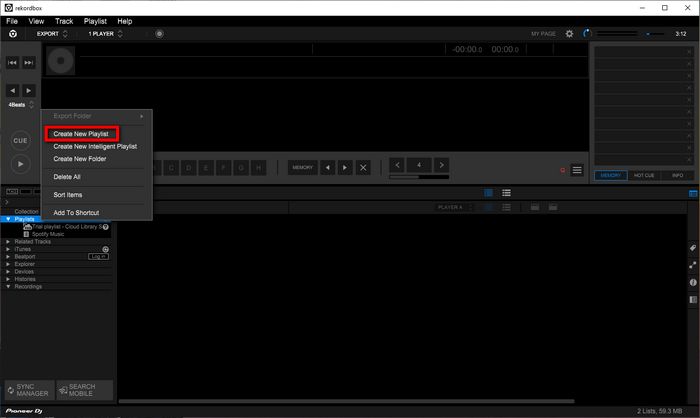The height and width of the screenshot is (418, 700).
Task: Open the Track menu
Action: pos(64,21)
